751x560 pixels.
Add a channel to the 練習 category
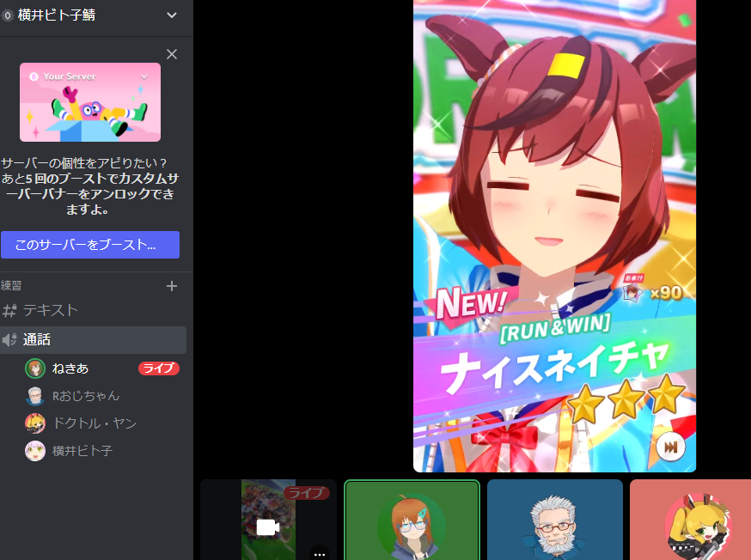coord(172,286)
